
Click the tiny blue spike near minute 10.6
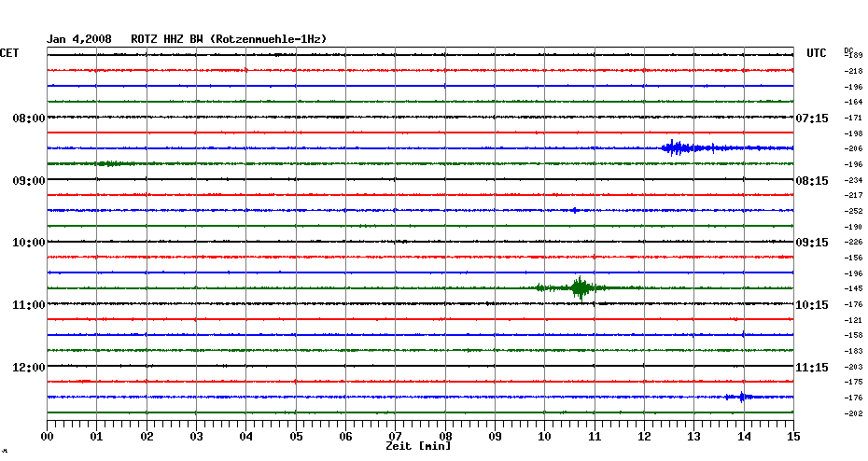coord(575,210)
